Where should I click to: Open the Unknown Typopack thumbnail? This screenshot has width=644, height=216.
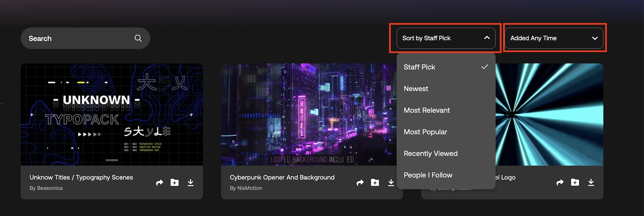coord(112,114)
